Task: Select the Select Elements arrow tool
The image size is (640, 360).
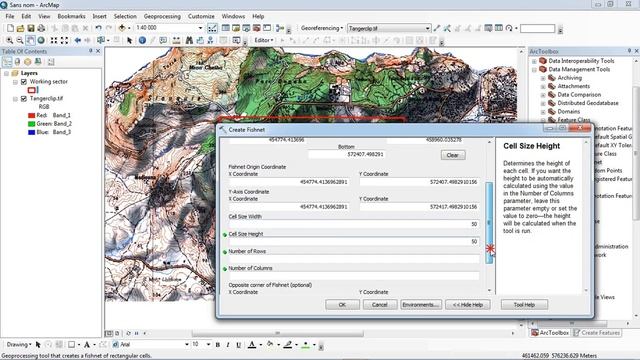Action: (129, 40)
